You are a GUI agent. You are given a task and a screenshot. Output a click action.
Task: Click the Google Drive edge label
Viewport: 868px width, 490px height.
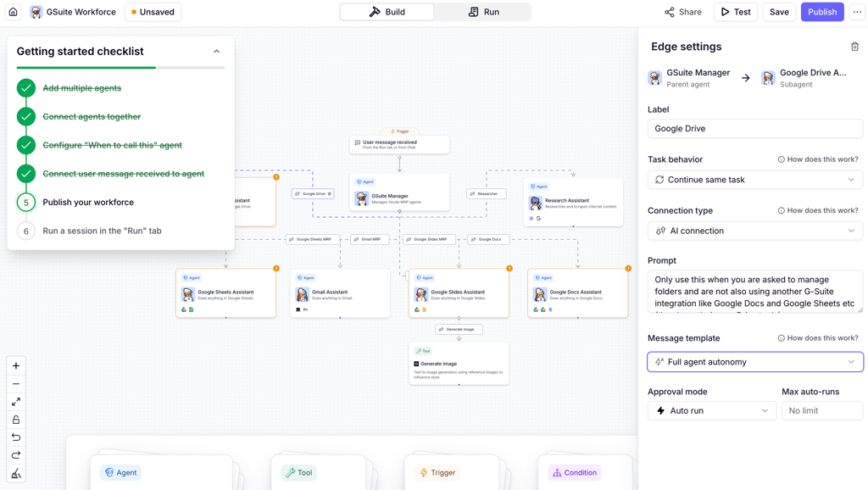(313, 194)
